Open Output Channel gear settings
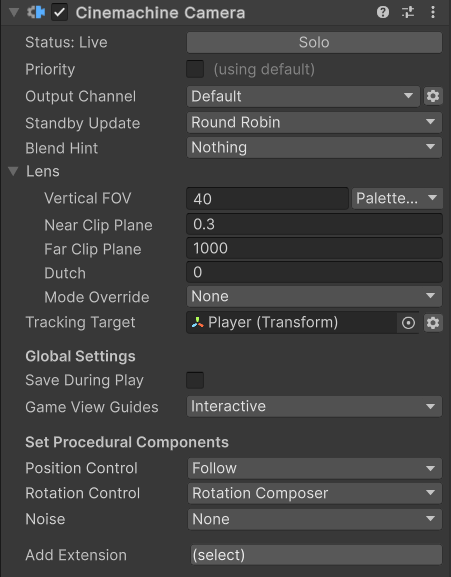 point(433,96)
